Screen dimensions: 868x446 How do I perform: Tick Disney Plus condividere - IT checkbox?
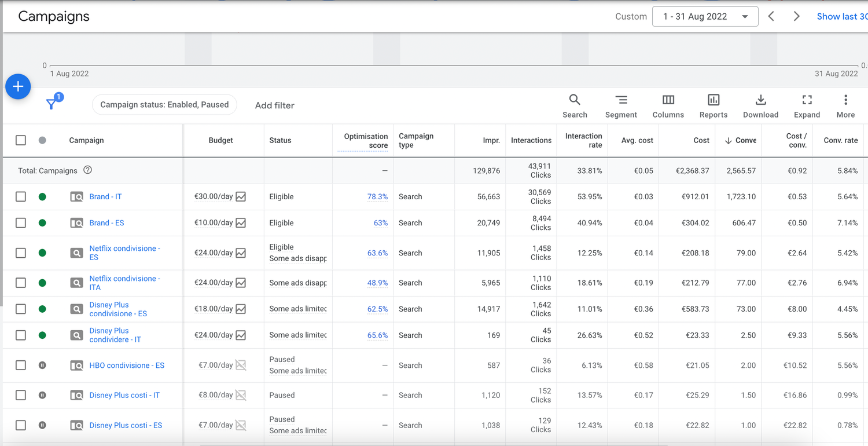[21, 335]
